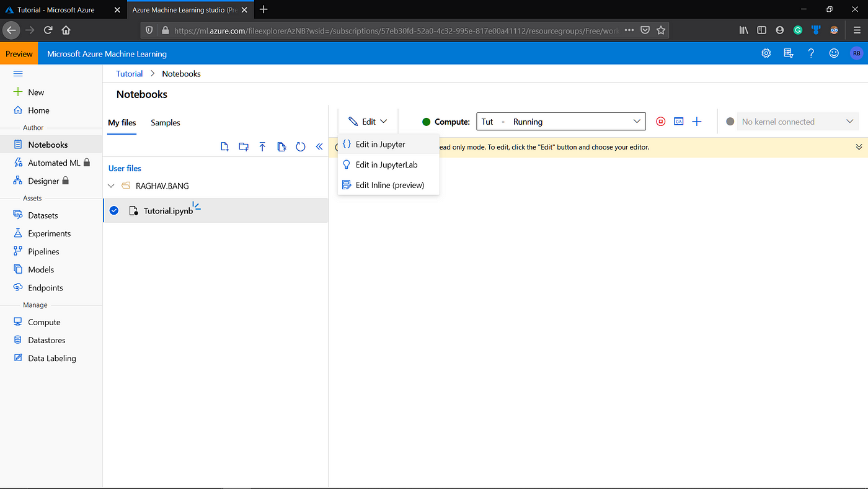Open the Edit dropdown button

tap(368, 122)
